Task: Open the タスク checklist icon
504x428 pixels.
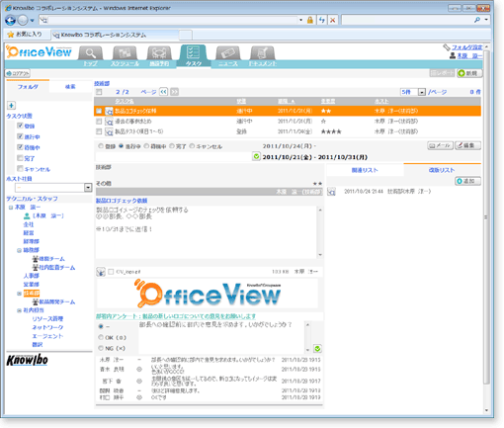Action: 193,52
